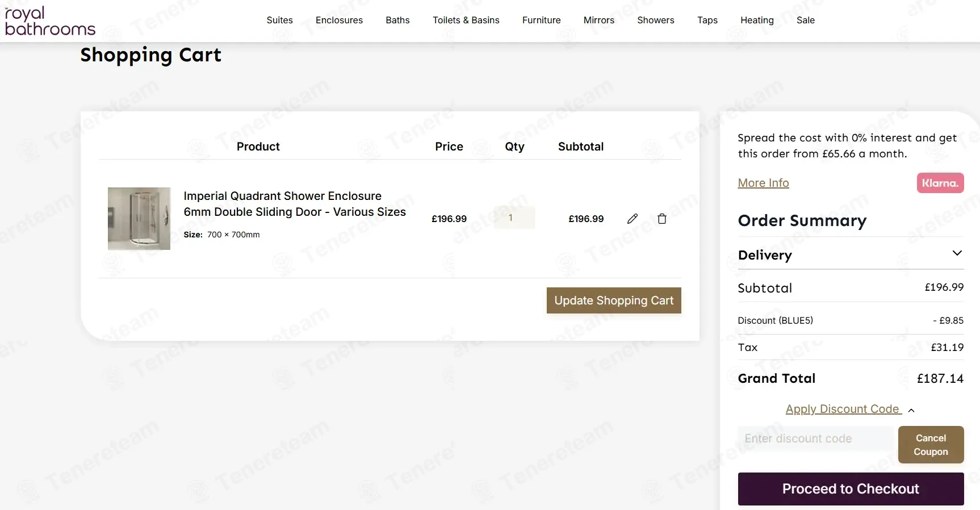The width and height of the screenshot is (980, 510).
Task: View the Sale section
Action: tap(806, 20)
